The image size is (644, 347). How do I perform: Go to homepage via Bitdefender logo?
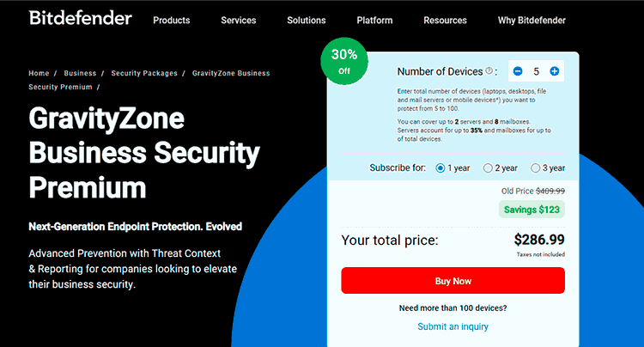click(81, 19)
